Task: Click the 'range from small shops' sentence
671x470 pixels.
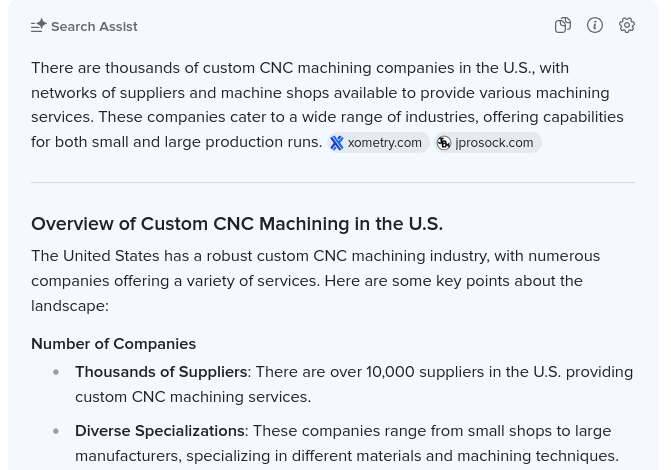Action: [x=430, y=431]
